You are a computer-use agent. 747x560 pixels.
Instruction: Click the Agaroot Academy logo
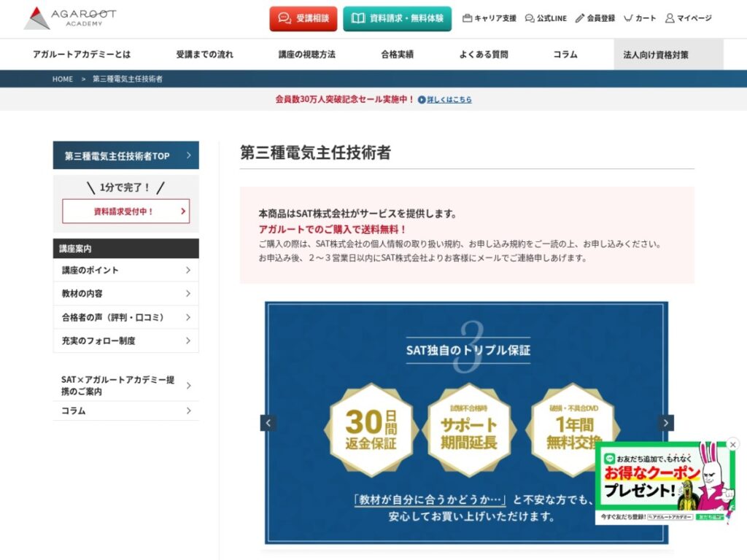70,18
